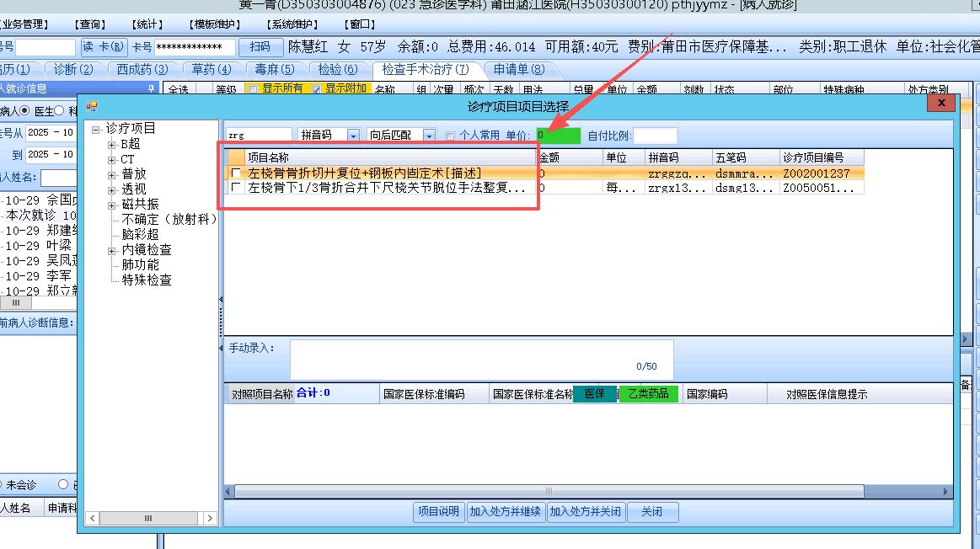Click the 手动录入 text area
The height and width of the screenshot is (549, 980).
[x=481, y=360]
